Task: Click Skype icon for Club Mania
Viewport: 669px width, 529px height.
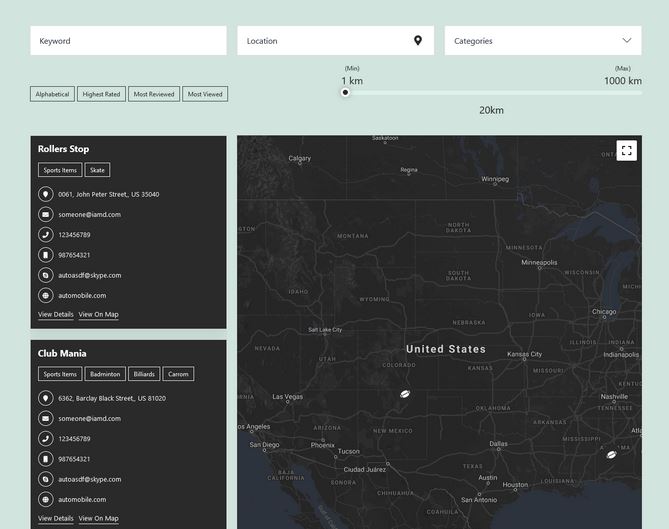Action: click(46, 479)
